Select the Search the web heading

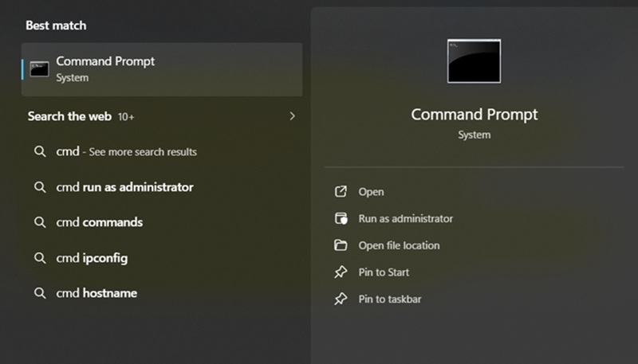point(69,116)
